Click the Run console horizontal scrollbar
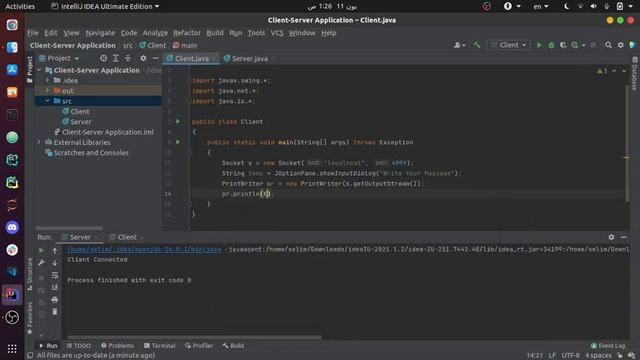This screenshot has height=360, width=640. click(x=194, y=337)
